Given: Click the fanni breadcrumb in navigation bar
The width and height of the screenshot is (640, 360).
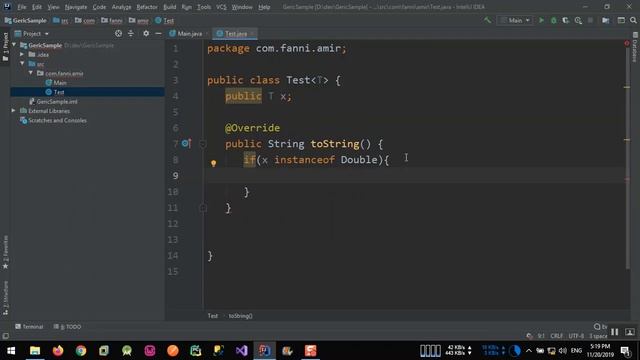Looking at the screenshot, I should [x=112, y=20].
